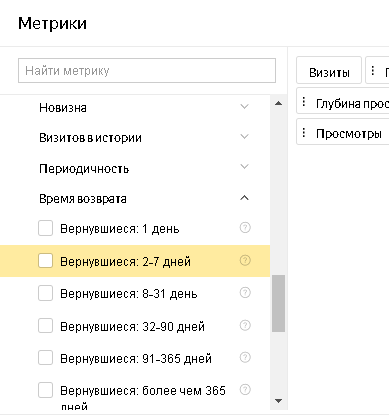389x419 pixels.
Task: Click drag handle dots of Глубина просмотра chip
Action: click(x=304, y=102)
